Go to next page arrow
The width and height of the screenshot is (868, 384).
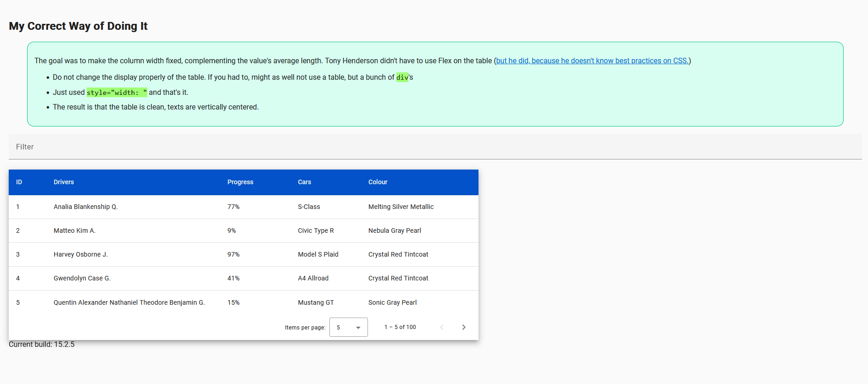pyautogui.click(x=463, y=327)
